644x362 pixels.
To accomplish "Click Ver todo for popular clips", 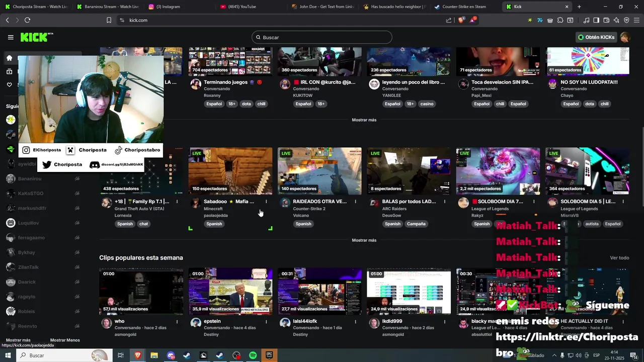I will [x=619, y=258].
